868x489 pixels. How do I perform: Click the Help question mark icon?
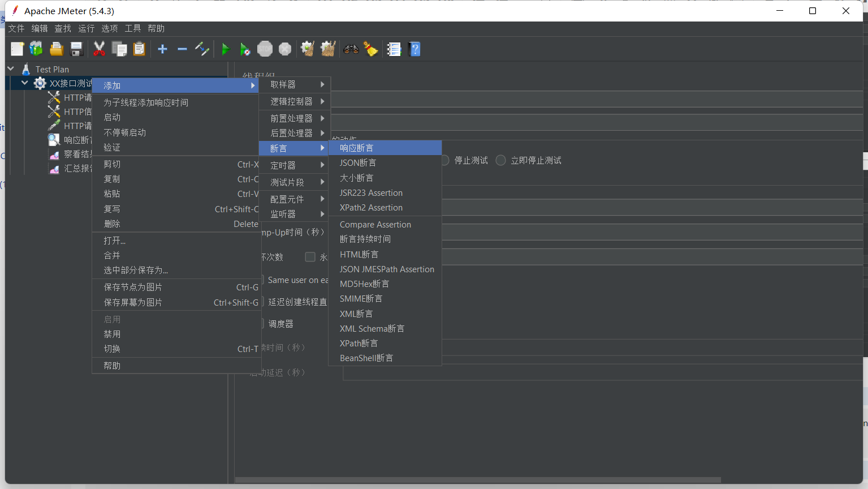click(414, 49)
